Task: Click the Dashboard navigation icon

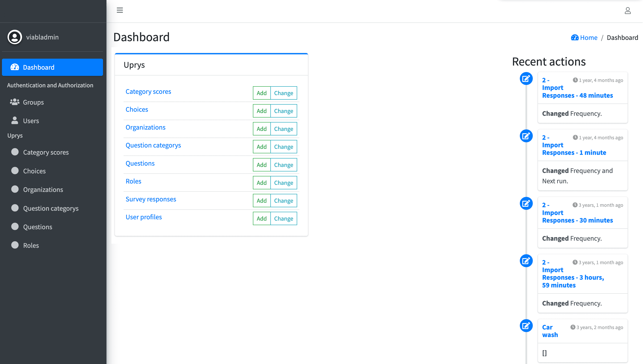Action: pos(15,67)
